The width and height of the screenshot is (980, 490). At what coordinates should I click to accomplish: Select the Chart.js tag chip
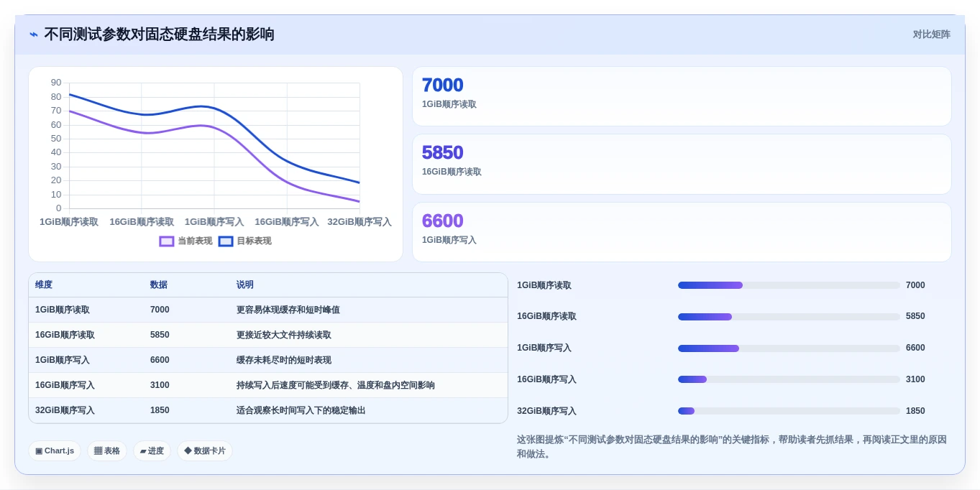pos(55,451)
